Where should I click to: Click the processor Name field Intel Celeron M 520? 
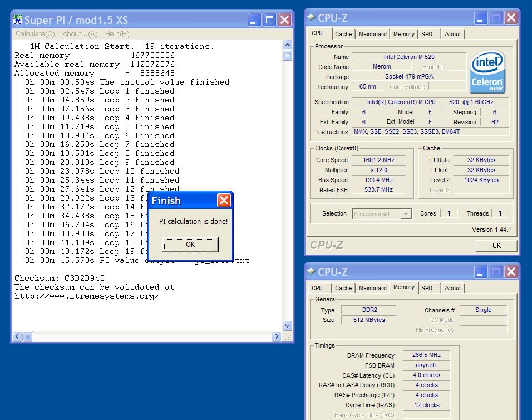coord(409,57)
